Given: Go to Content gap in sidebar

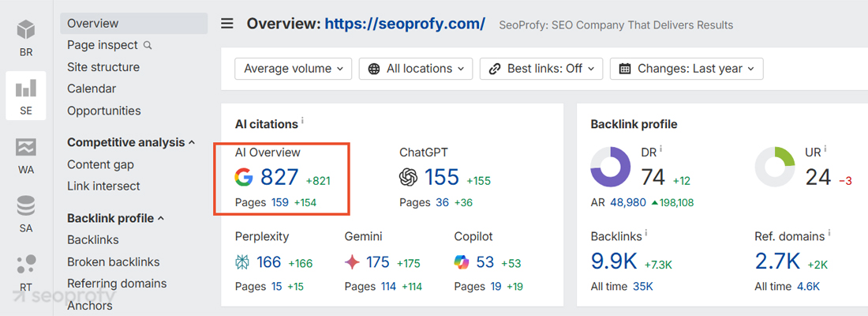Looking at the screenshot, I should tap(100, 164).
